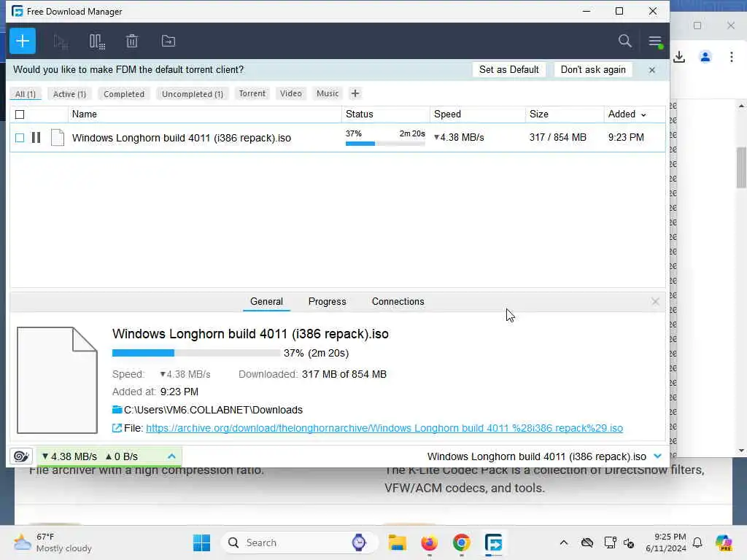Screen dimensions: 747x560
Task: Switch to the Progress details tab
Action: [328, 301]
